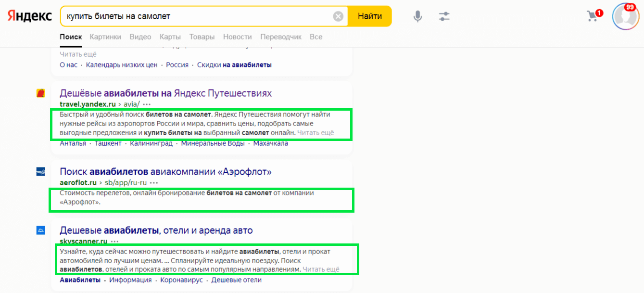This screenshot has height=293, width=644.
Task: Click the Skyscanner result favicon
Action: coord(41,231)
